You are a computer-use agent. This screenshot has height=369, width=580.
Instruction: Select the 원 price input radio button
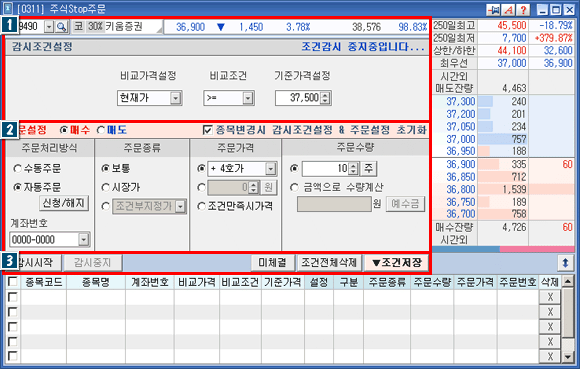[201, 187]
